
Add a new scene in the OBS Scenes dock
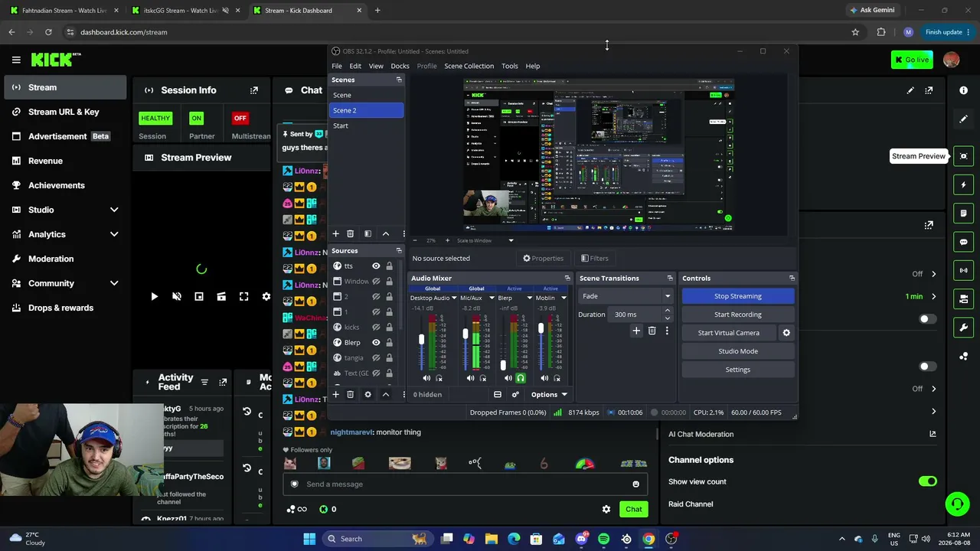coord(335,233)
